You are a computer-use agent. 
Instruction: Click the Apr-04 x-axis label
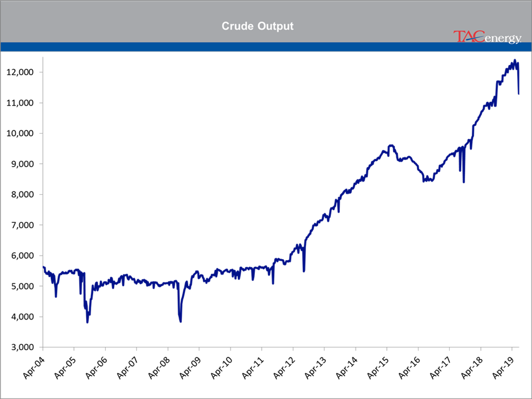[34, 368]
